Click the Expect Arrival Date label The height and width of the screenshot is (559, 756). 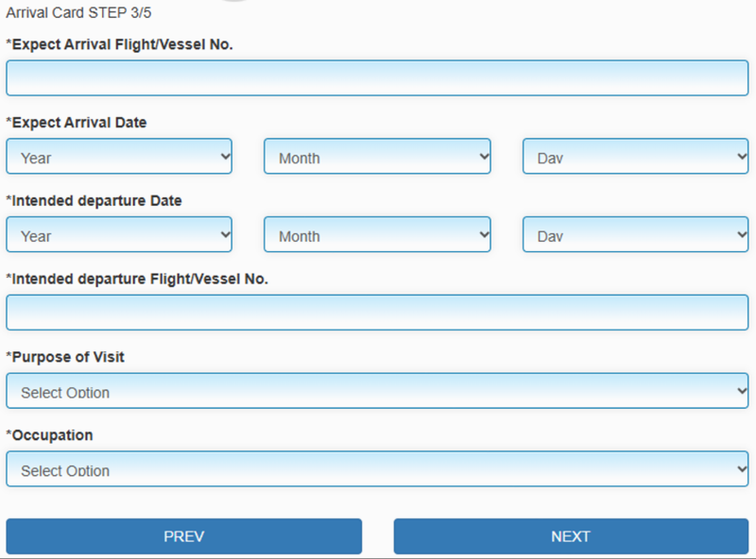point(77,123)
